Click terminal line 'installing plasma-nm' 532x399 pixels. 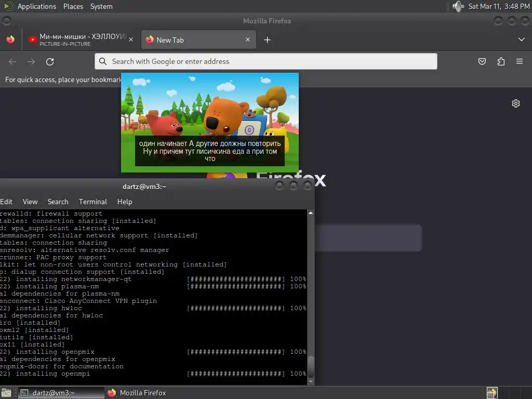coord(57,286)
